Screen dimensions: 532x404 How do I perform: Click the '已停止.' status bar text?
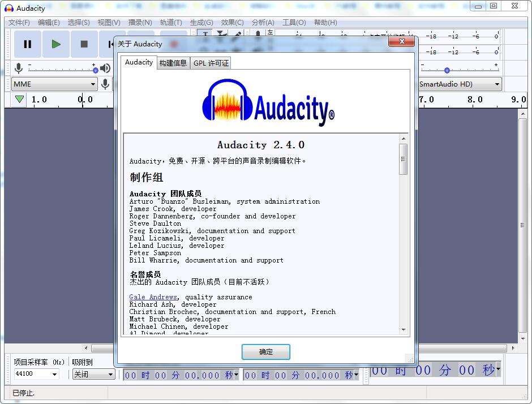point(23,393)
